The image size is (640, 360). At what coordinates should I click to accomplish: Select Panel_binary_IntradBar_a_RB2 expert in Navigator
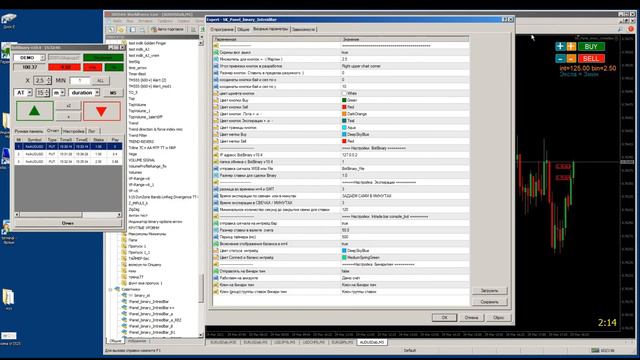coord(155,320)
